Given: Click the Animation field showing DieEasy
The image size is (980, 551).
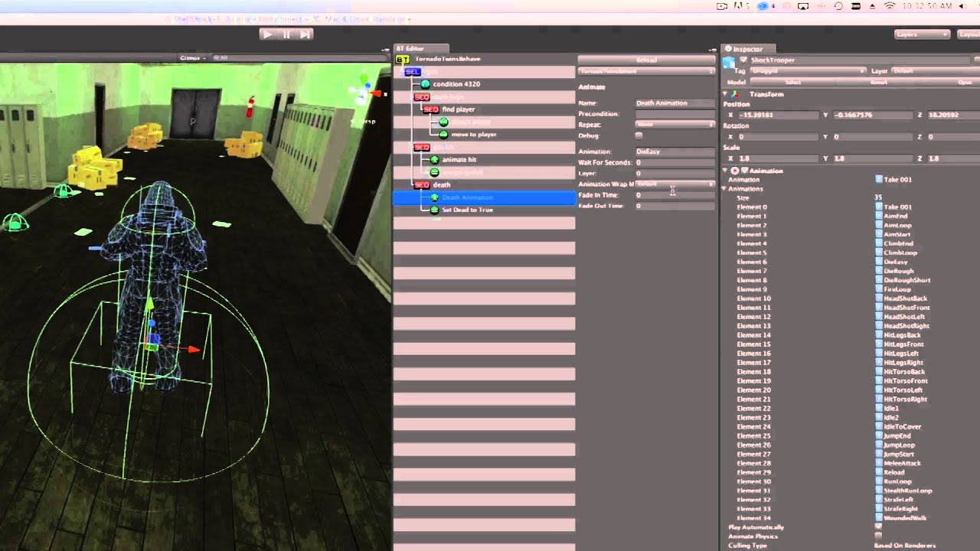Looking at the screenshot, I should (x=675, y=152).
